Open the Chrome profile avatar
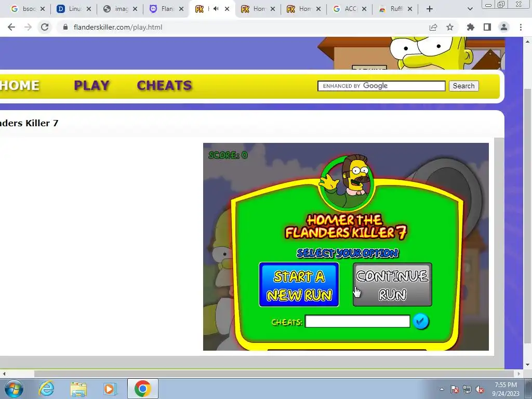 [x=504, y=27]
